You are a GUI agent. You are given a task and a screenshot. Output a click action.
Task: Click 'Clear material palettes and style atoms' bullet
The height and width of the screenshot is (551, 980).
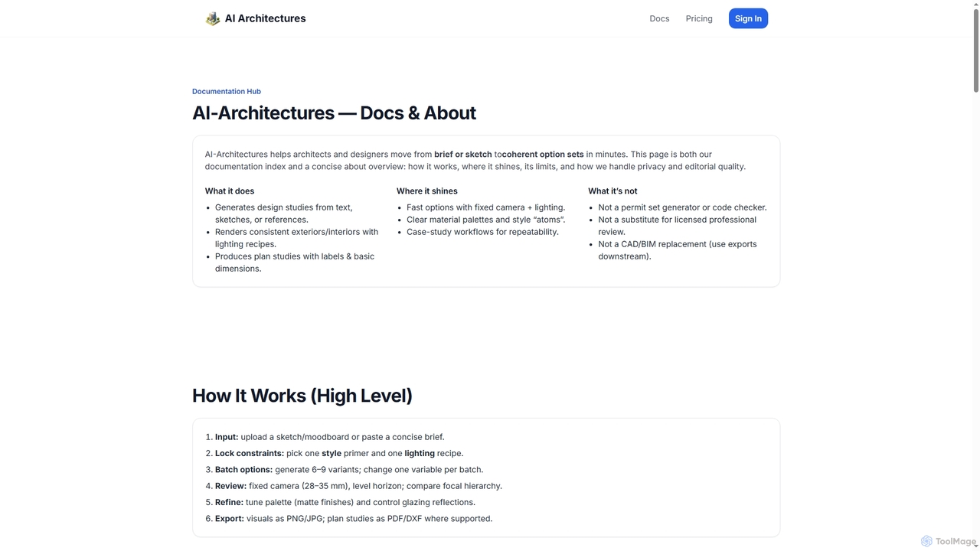pos(485,220)
